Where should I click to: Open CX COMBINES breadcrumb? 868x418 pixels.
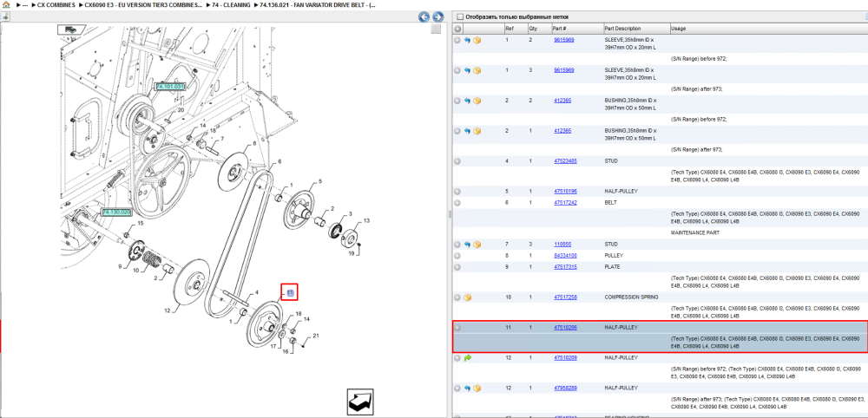(56, 4)
